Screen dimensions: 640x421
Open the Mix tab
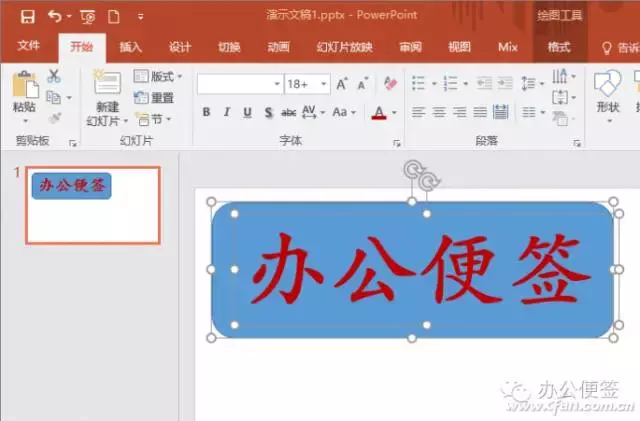(x=508, y=47)
